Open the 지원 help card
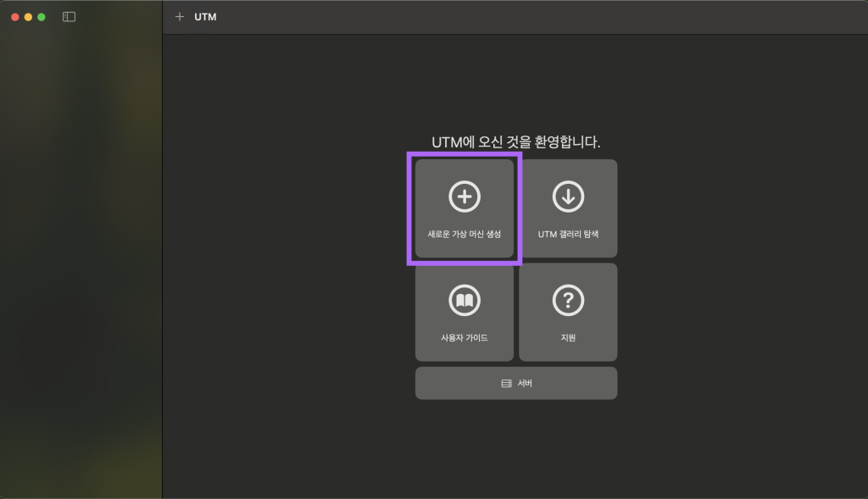 pyautogui.click(x=568, y=312)
